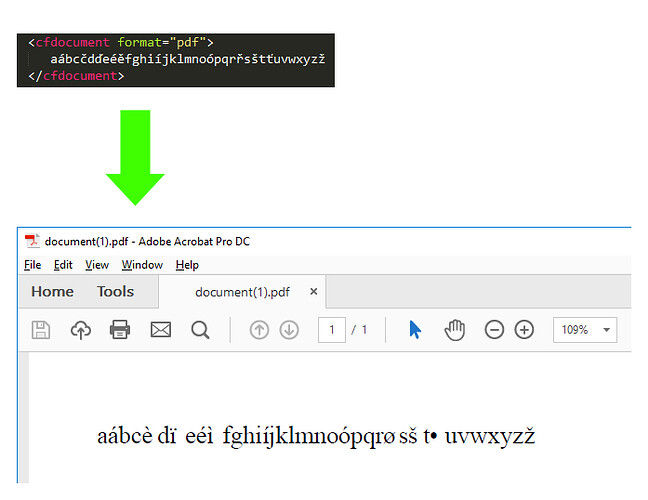This screenshot has height=500, width=648.
Task: Click the total page count '/ 1' text
Action: 359,330
